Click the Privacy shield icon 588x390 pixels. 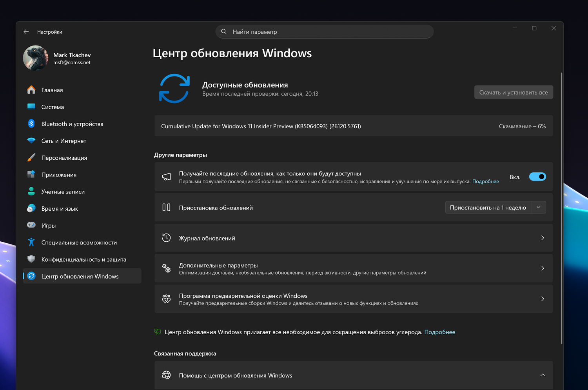(31, 259)
